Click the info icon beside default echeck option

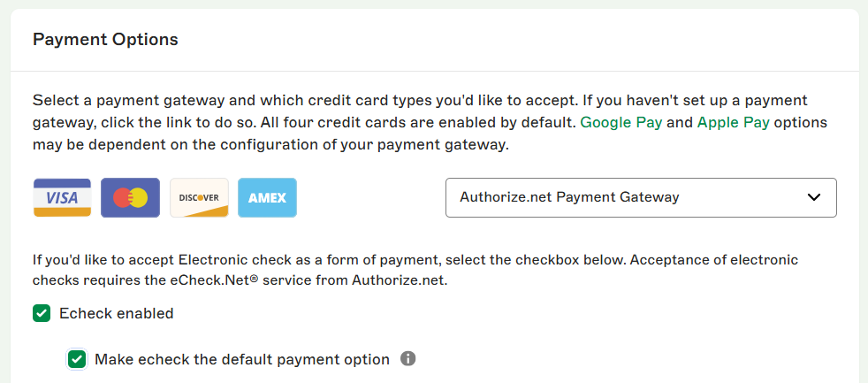pyautogui.click(x=407, y=358)
